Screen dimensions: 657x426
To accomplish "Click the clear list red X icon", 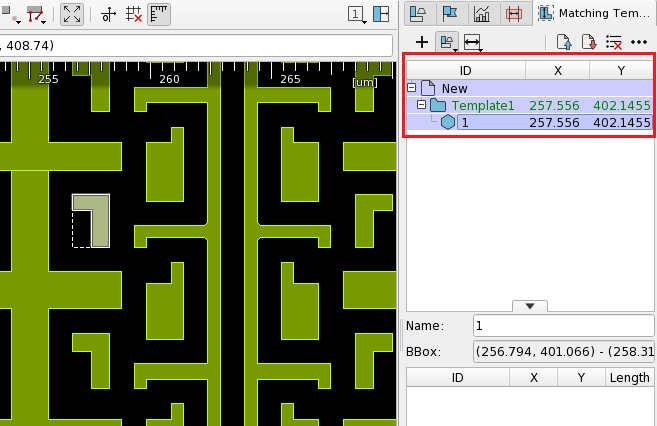I will coord(614,42).
